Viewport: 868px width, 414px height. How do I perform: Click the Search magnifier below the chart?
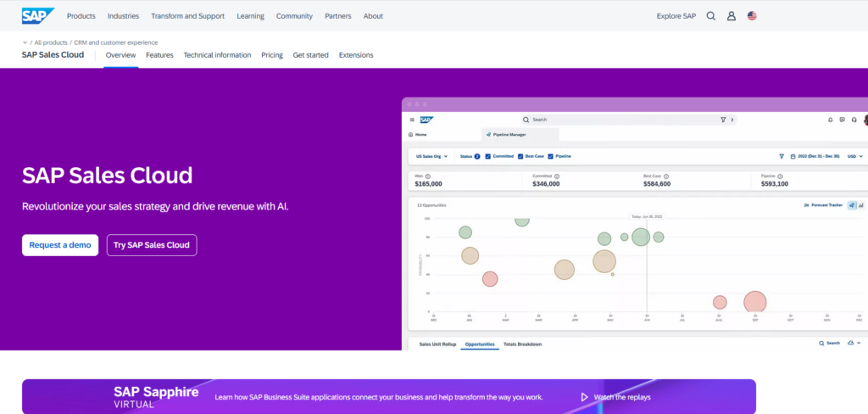[x=821, y=344]
